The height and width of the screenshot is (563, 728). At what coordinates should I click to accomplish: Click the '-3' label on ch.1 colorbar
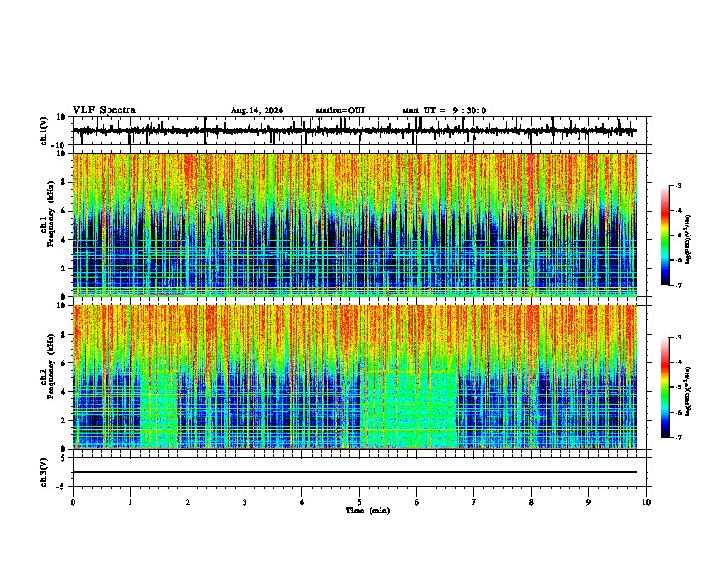click(677, 185)
